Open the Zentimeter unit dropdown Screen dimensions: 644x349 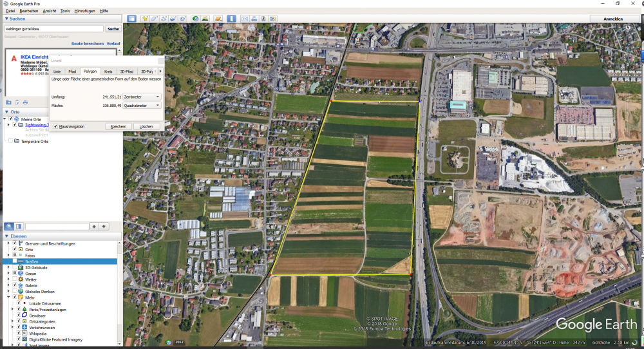(141, 97)
